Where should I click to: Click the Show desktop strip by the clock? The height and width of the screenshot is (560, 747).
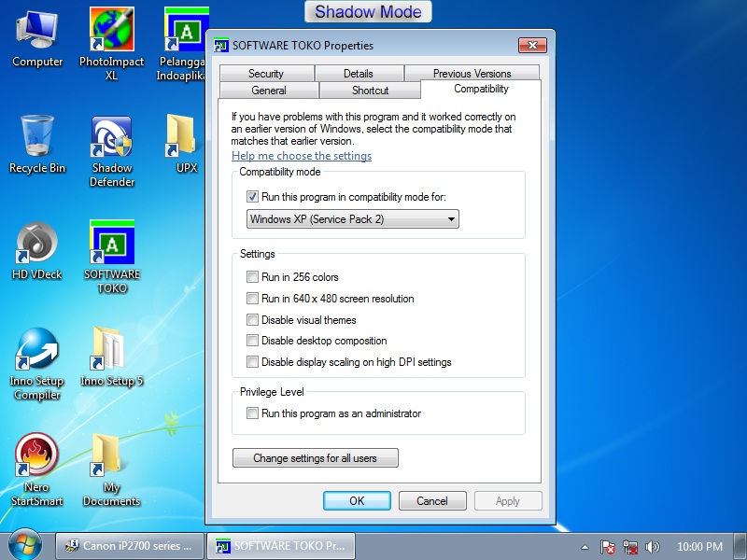[740, 547]
